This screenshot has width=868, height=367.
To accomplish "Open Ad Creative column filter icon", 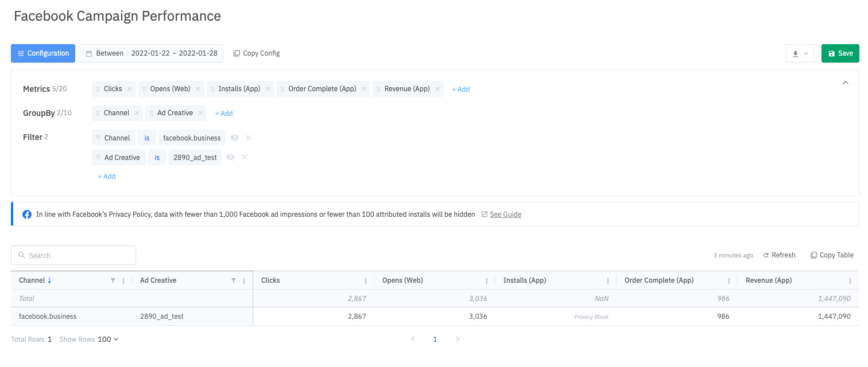I will pos(234,280).
